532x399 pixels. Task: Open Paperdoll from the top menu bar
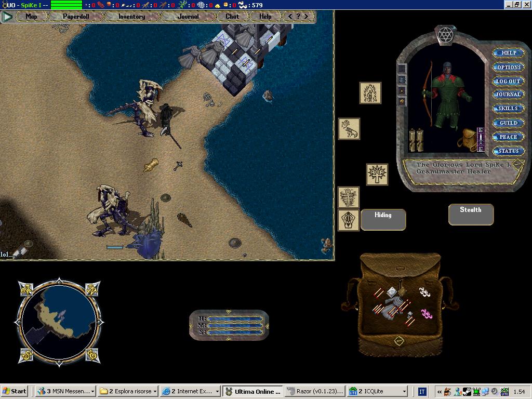tap(76, 16)
